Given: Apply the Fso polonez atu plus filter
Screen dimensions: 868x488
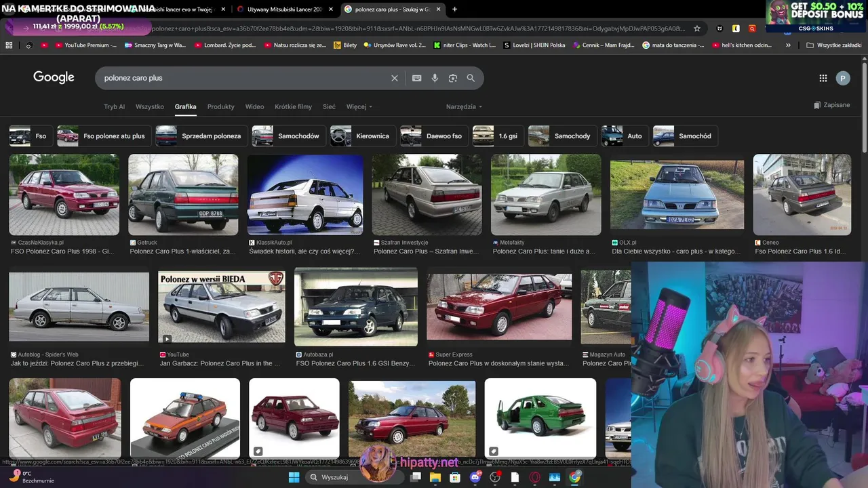Looking at the screenshot, I should coord(104,136).
